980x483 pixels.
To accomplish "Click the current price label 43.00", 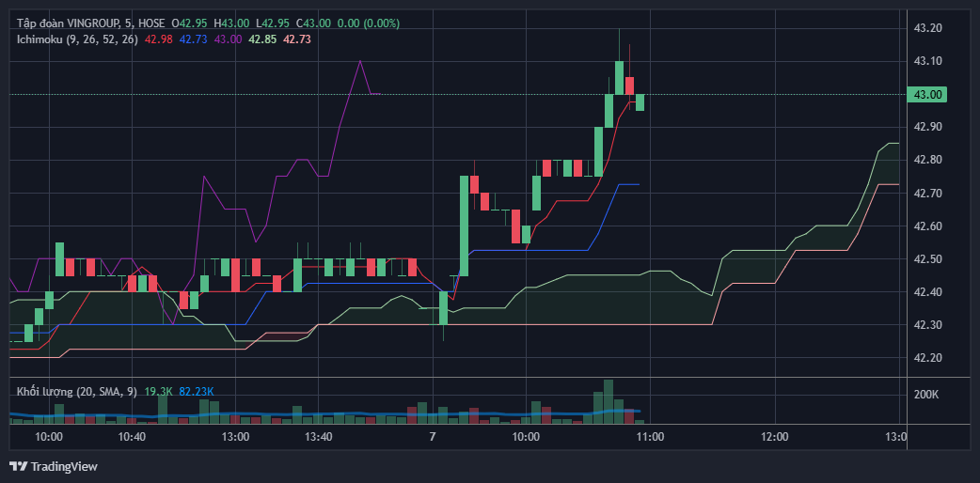I will click(x=928, y=94).
